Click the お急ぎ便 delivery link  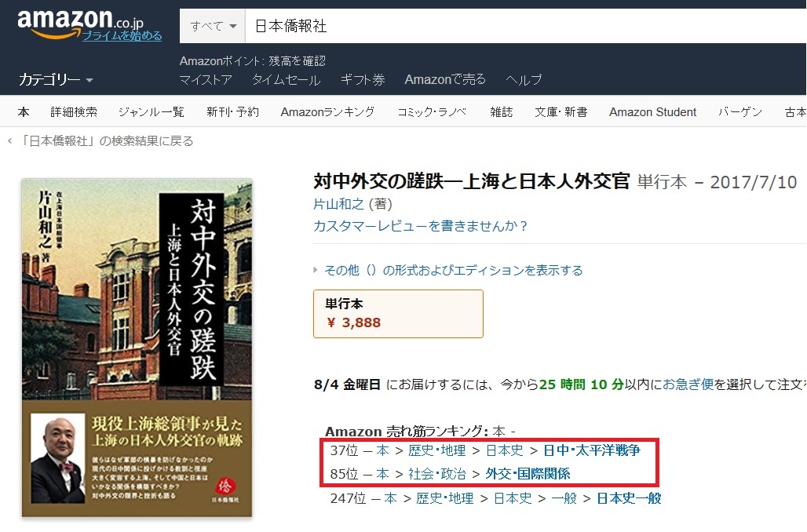(688, 384)
